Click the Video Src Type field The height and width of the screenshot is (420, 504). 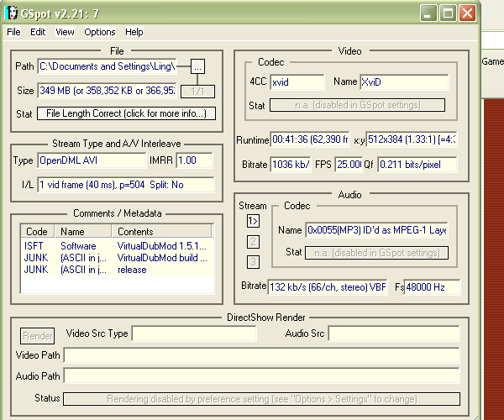point(194,333)
